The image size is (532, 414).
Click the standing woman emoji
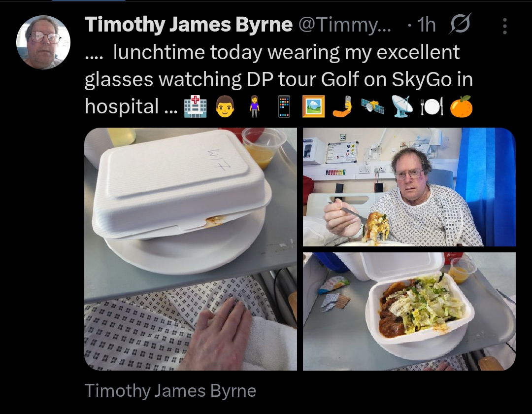point(255,106)
